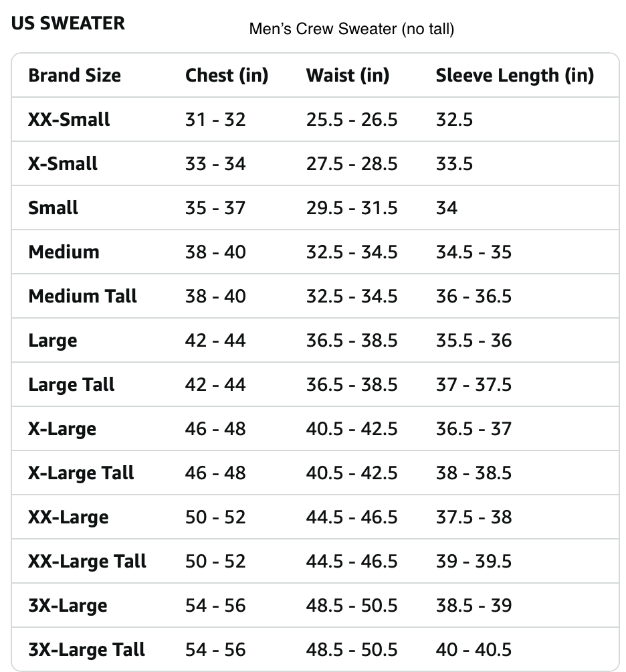Click the Men's Crew Sweater caption text

point(351,29)
